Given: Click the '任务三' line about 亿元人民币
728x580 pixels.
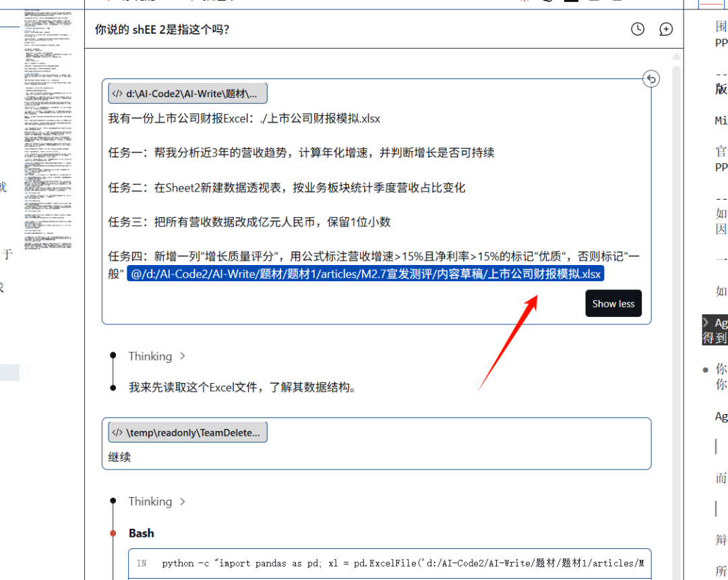Looking at the screenshot, I should (x=249, y=222).
